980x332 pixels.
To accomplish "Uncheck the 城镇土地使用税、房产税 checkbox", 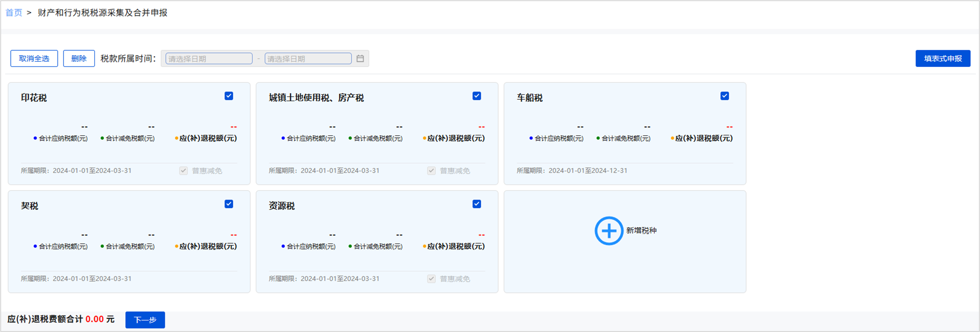I will (x=477, y=96).
